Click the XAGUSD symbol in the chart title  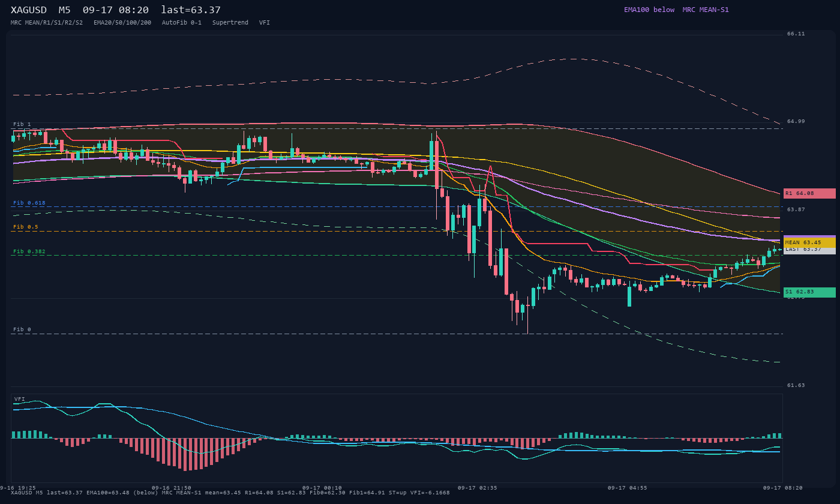pyautogui.click(x=29, y=10)
